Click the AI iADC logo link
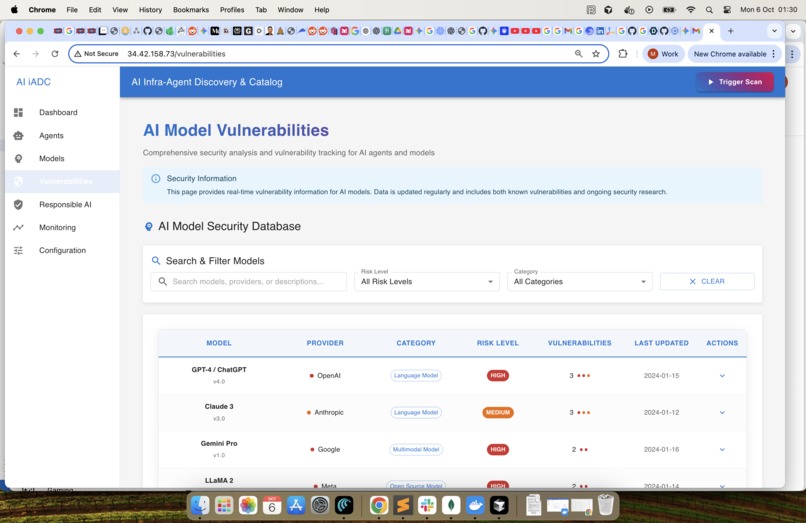The height and width of the screenshot is (523, 806). coord(33,82)
